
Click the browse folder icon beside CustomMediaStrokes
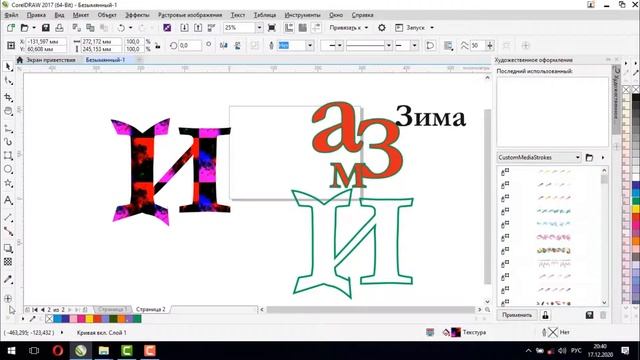click(x=589, y=158)
